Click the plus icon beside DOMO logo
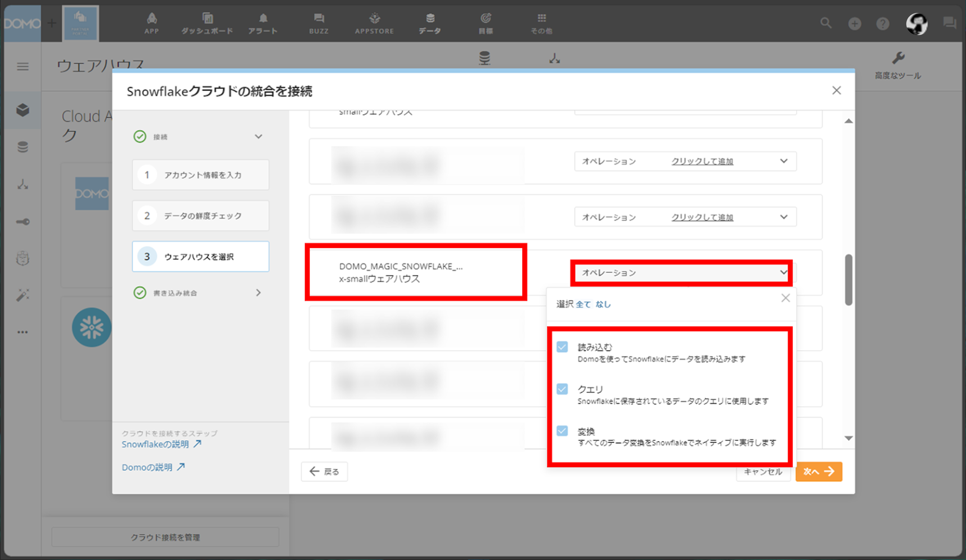This screenshot has width=966, height=560. [x=51, y=23]
